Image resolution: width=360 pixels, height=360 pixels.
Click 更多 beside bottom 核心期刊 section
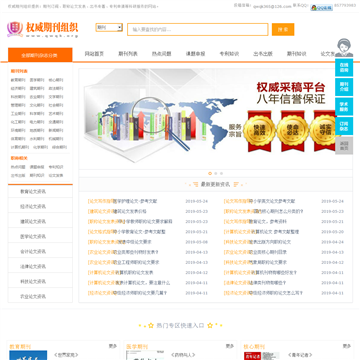click(x=347, y=346)
